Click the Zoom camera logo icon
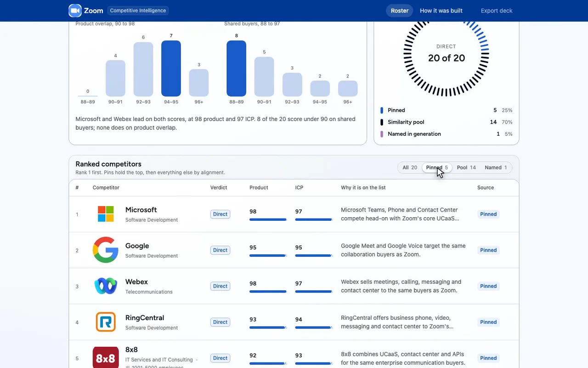The image size is (588, 368). coord(75,11)
